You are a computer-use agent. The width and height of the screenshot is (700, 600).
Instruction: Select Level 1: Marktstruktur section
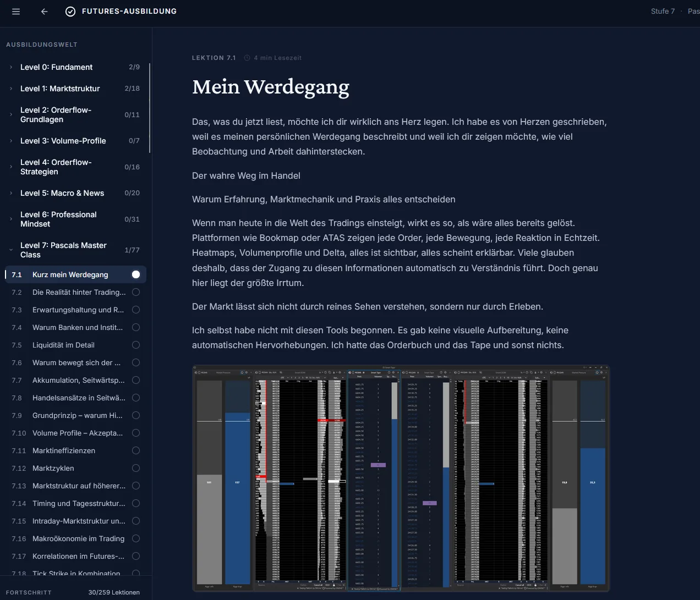point(75,89)
